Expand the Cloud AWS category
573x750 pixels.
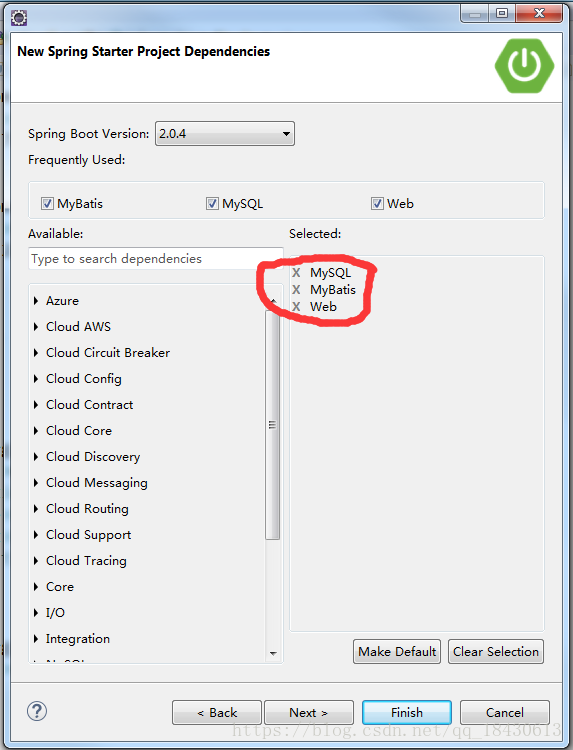tap(36, 327)
